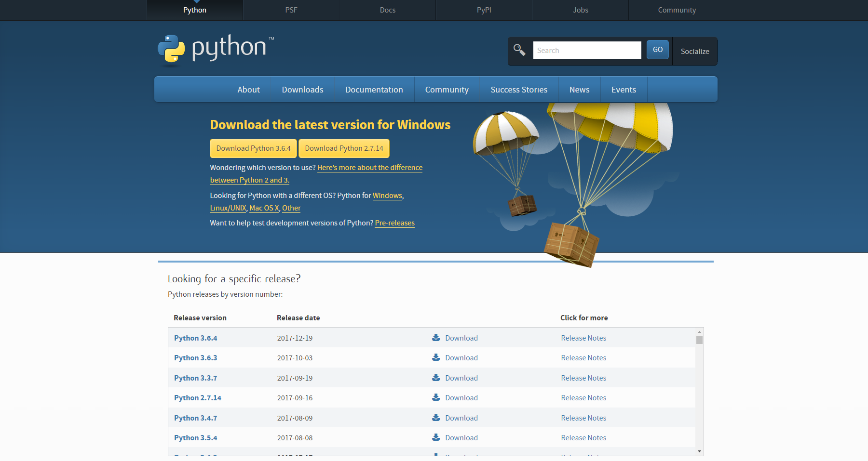Click Download text for Python 3.4.7
Viewport: 868px width, 461px height.
461,418
